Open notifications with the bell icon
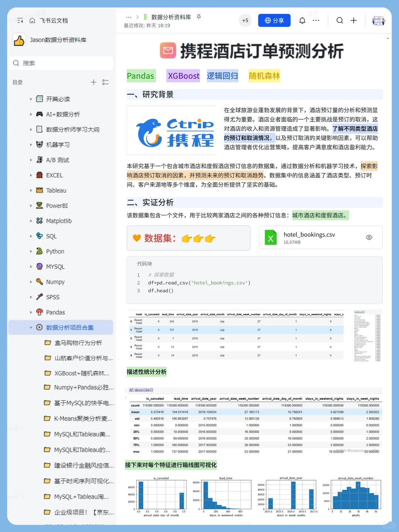This screenshot has width=399, height=532. coord(302,20)
